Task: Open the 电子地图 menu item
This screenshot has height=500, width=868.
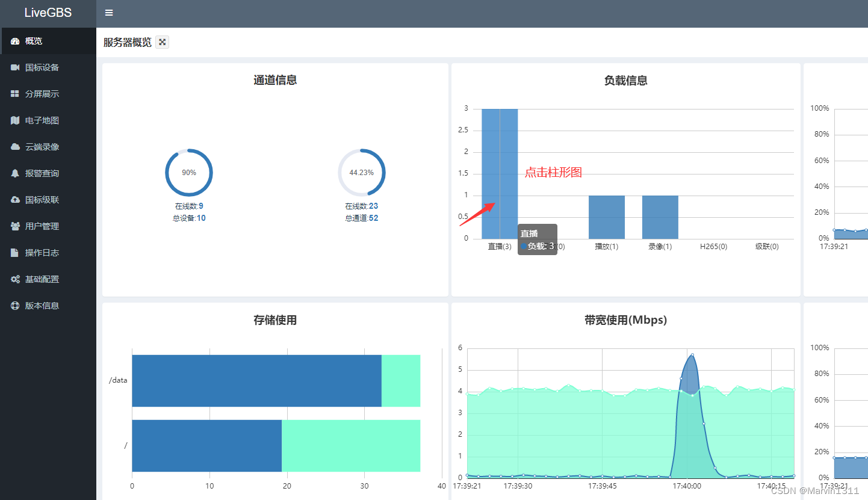Action: (x=48, y=120)
